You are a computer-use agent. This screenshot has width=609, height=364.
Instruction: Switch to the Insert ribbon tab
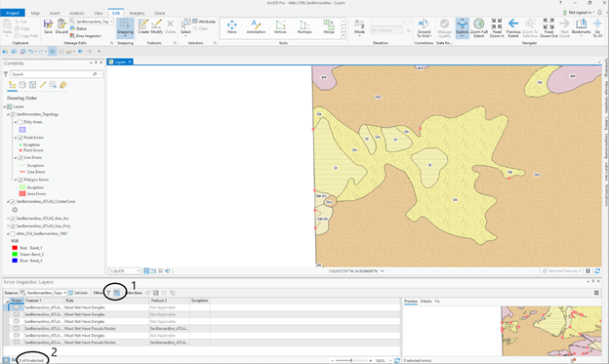click(x=55, y=14)
